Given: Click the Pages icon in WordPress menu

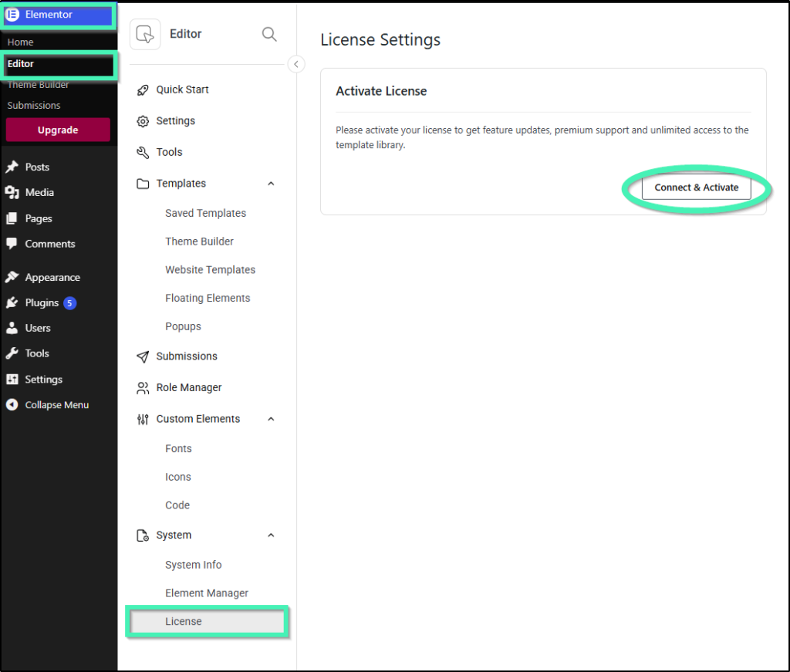Looking at the screenshot, I should [x=12, y=218].
